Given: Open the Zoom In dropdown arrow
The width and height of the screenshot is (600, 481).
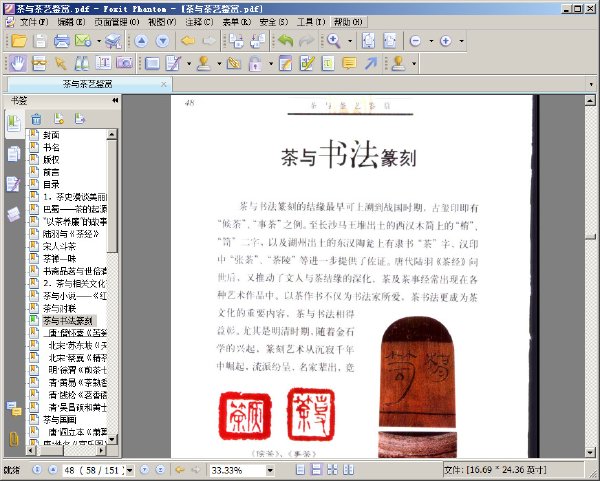Looking at the screenshot, I should (461, 41).
